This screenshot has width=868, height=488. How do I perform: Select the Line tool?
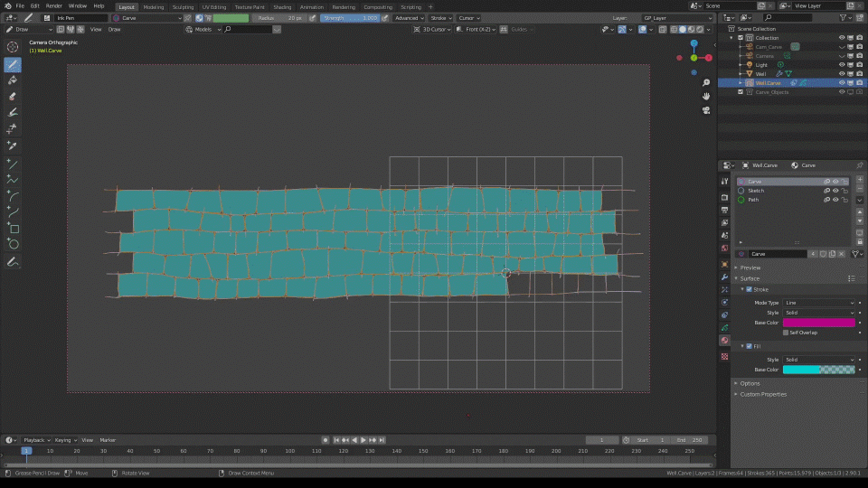pyautogui.click(x=13, y=164)
